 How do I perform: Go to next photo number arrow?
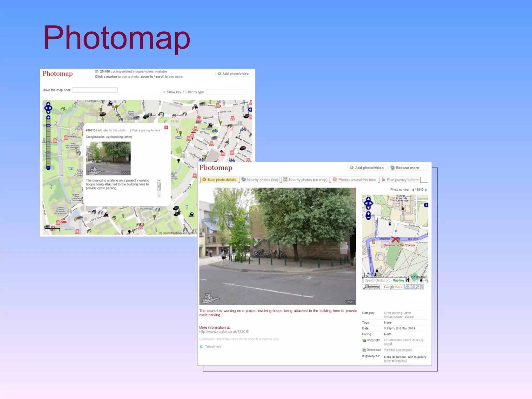coord(426,190)
